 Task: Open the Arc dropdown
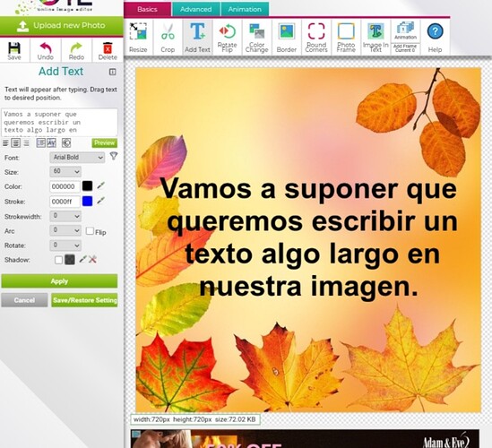click(x=65, y=230)
